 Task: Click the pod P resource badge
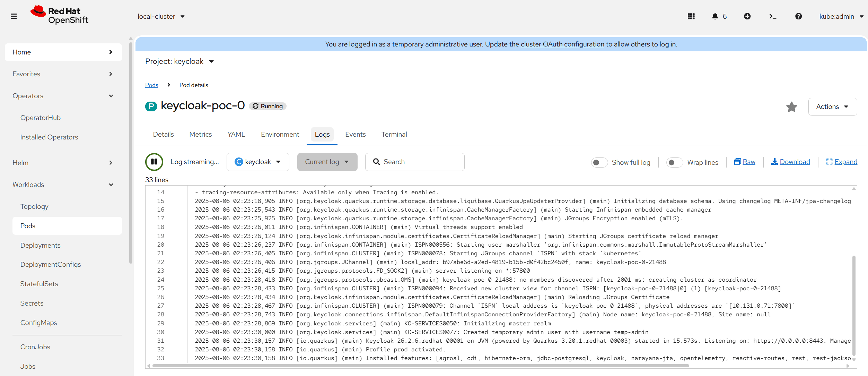point(151,106)
